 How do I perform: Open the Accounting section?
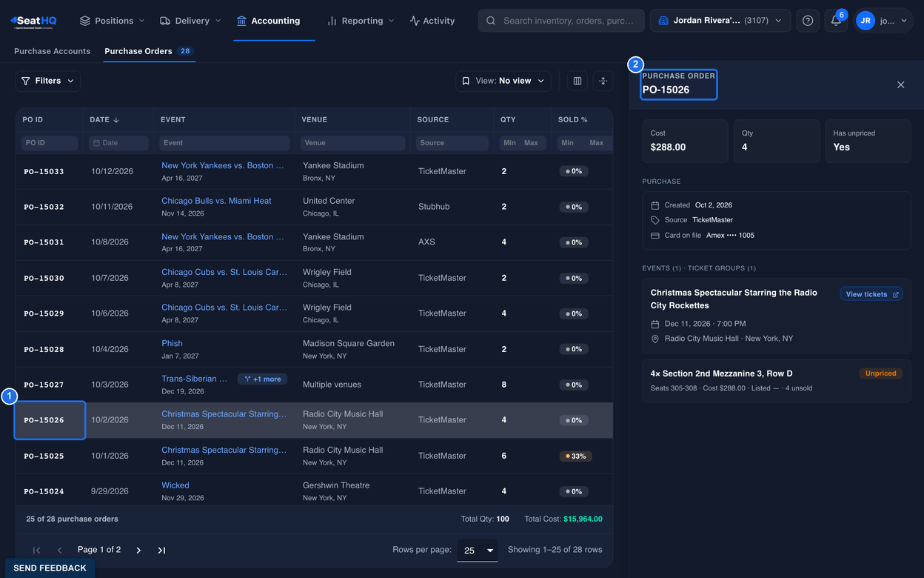click(268, 21)
